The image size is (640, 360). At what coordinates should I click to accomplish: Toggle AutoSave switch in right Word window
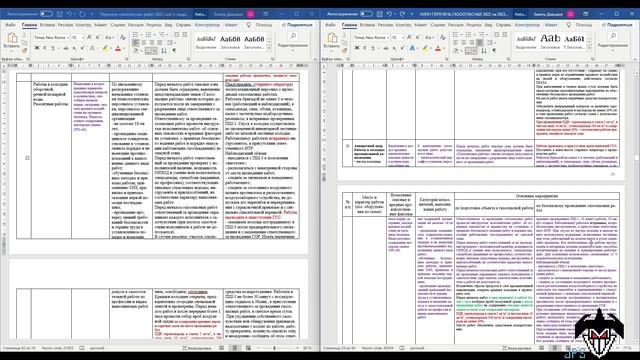pos(366,14)
